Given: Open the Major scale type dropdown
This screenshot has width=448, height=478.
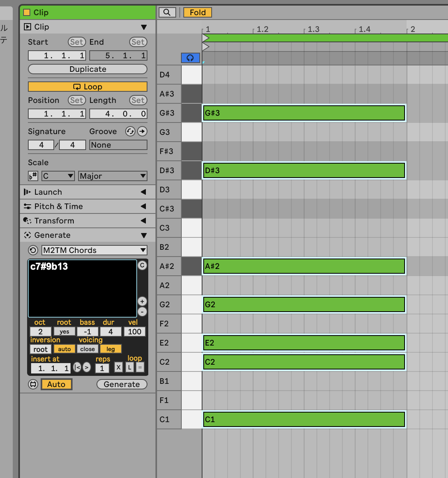Looking at the screenshot, I should 113,176.
